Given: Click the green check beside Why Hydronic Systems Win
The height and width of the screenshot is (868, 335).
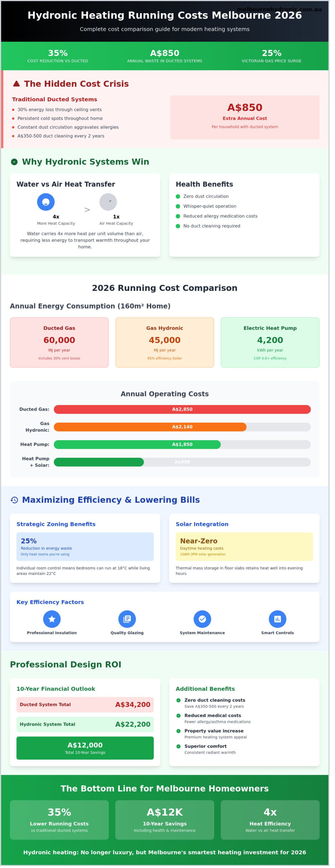Looking at the screenshot, I should 14,162.
